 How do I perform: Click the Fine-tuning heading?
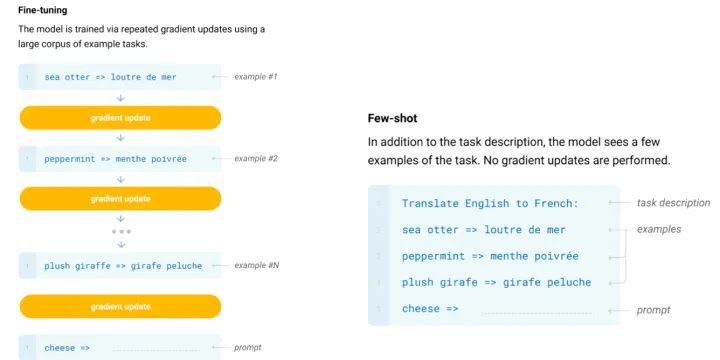point(43,10)
